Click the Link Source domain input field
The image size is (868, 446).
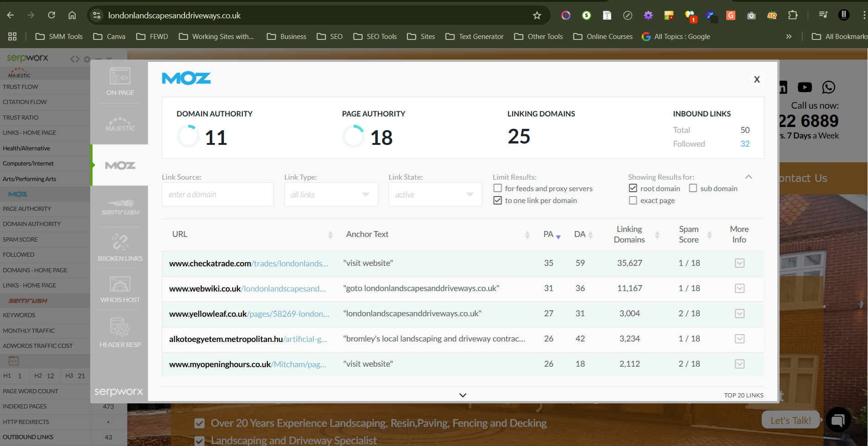tap(218, 195)
